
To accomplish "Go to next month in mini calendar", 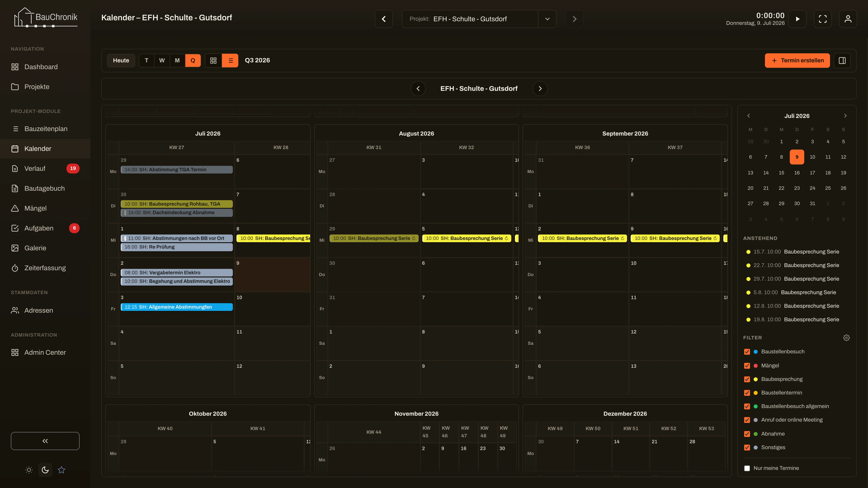I will [x=845, y=115].
